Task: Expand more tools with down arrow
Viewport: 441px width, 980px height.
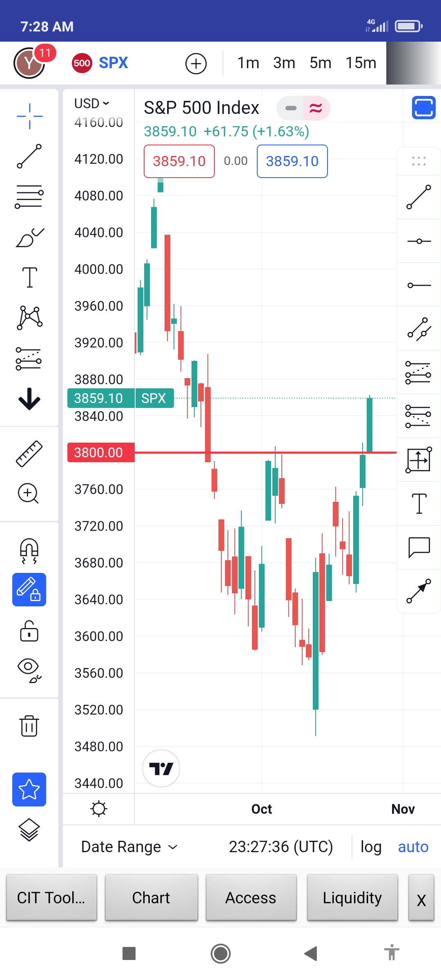Action: [x=29, y=399]
